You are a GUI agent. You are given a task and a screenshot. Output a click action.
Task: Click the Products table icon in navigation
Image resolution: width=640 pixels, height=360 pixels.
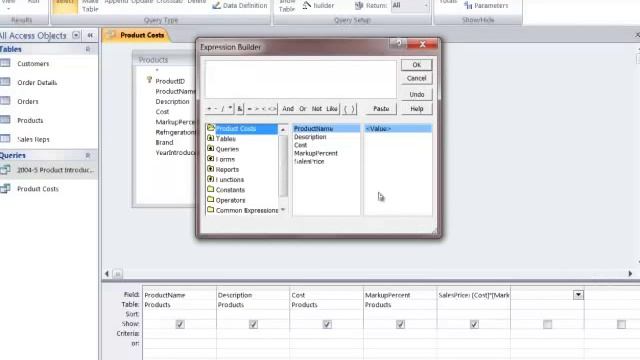click(x=5, y=120)
